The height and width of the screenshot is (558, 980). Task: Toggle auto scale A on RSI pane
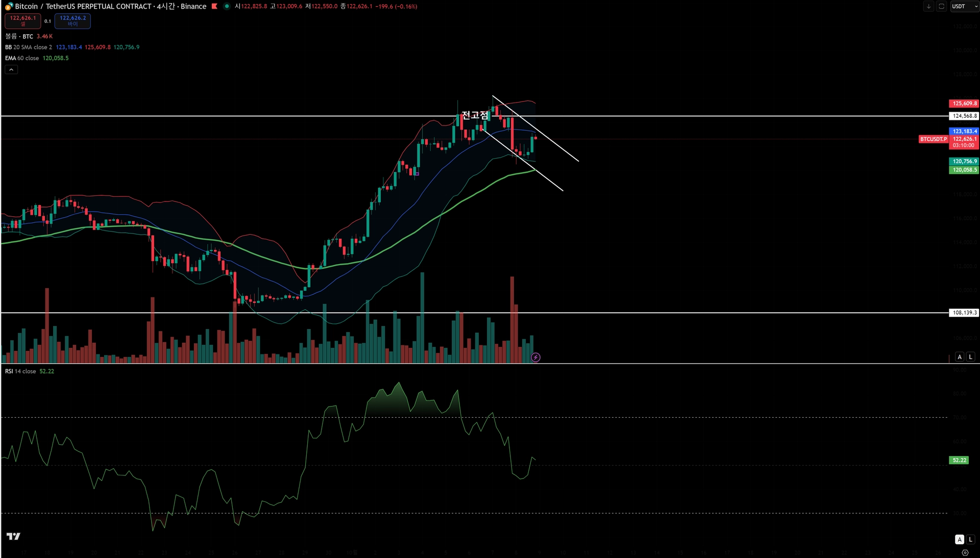(960, 540)
